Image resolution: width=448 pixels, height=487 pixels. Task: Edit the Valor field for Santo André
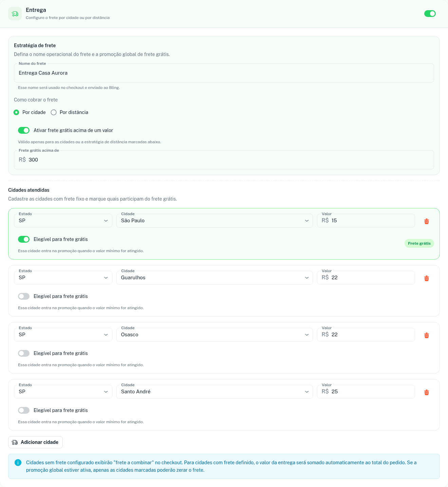point(366,392)
